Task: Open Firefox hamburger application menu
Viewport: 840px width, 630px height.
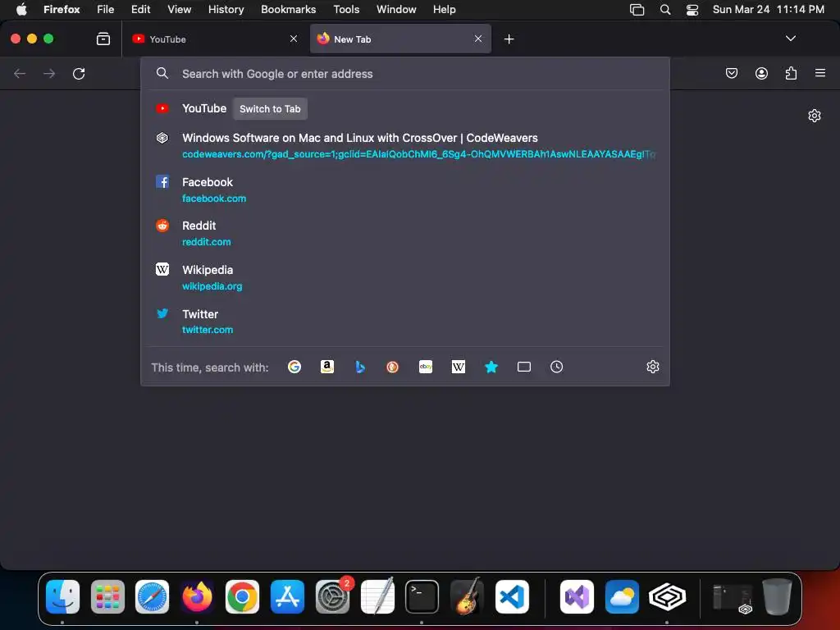Action: point(820,73)
